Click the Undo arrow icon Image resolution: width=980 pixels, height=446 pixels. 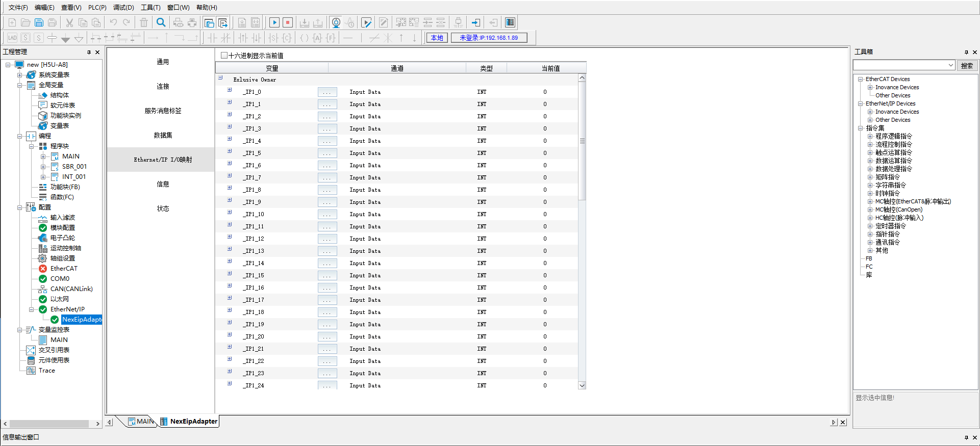coord(113,22)
